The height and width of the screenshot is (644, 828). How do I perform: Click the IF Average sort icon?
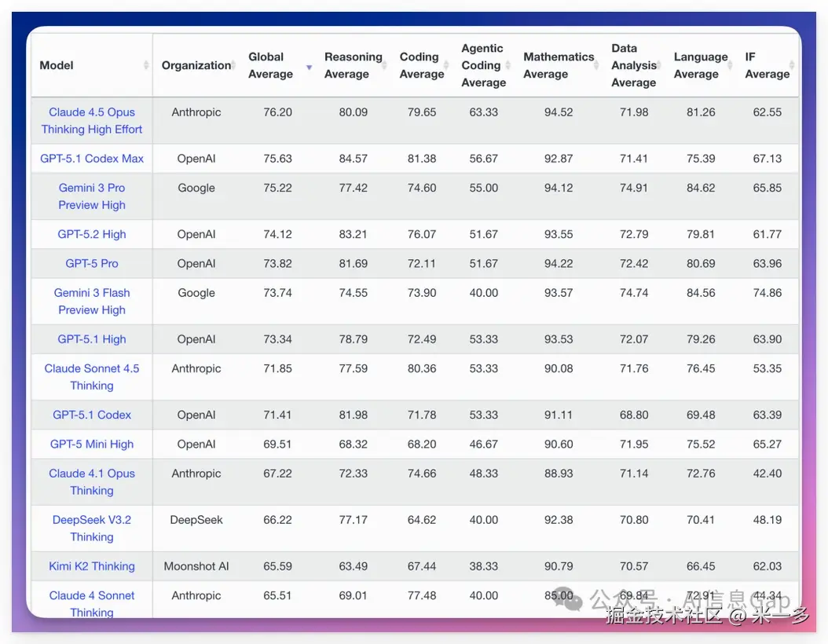point(792,65)
